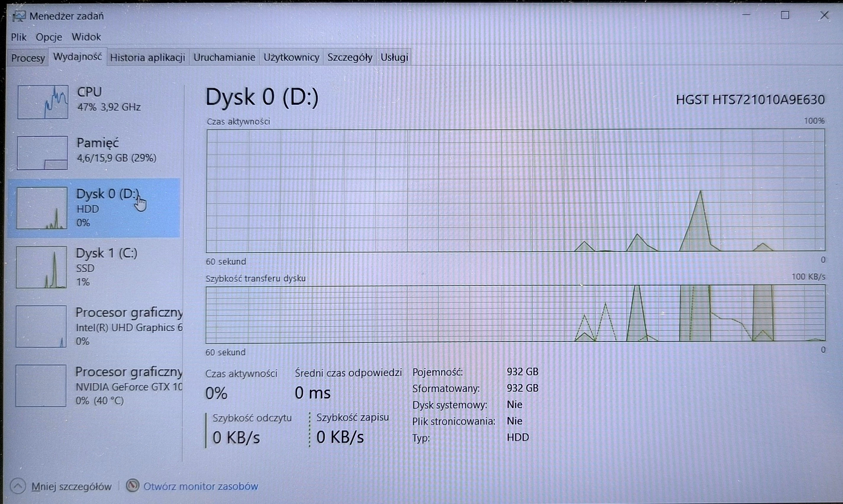
Task: Click the Mniej szczegółów collapse arrow icon
Action: tap(18, 486)
